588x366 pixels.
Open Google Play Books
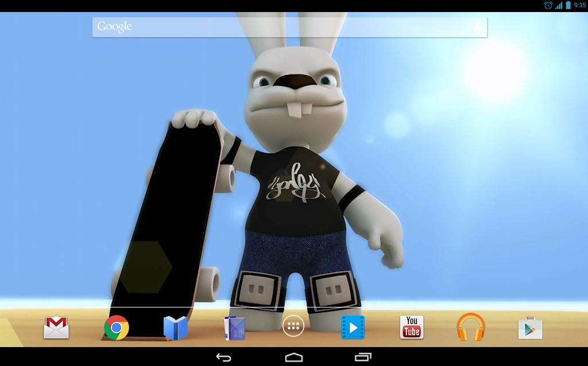click(176, 328)
